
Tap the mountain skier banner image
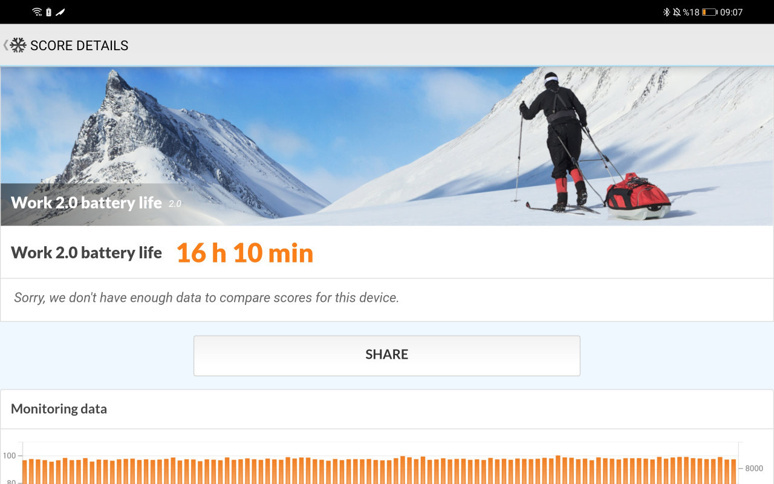coord(387,146)
